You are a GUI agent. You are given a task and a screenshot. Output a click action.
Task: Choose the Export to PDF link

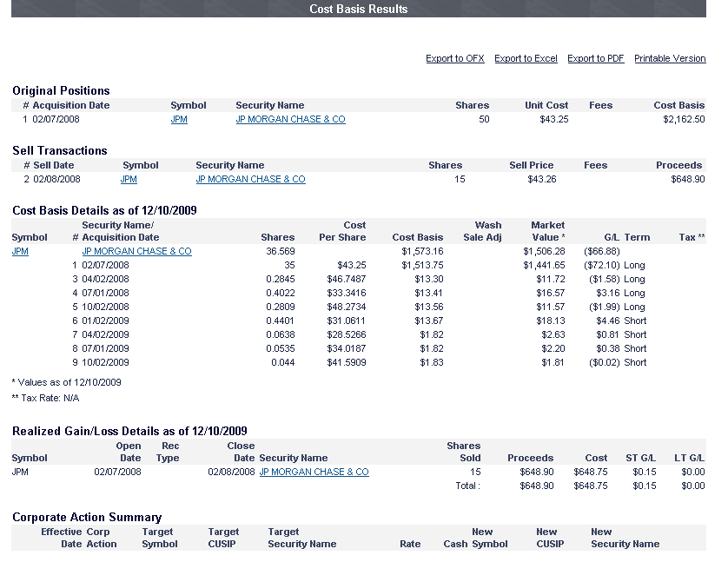point(596,58)
